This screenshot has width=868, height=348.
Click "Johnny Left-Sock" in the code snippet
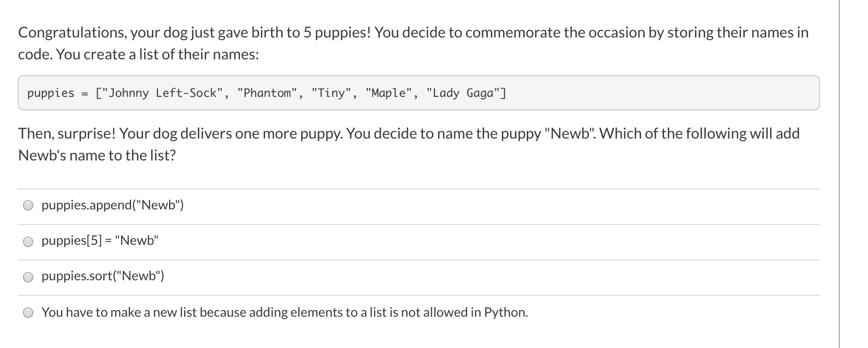pyautogui.click(x=162, y=93)
